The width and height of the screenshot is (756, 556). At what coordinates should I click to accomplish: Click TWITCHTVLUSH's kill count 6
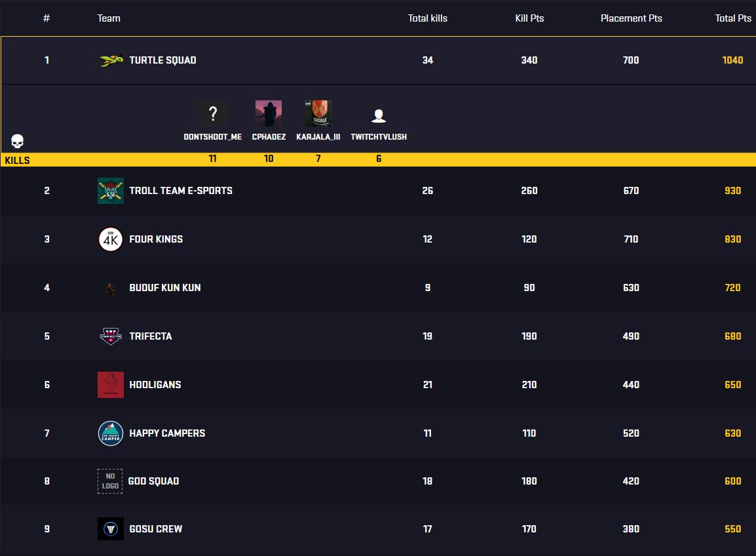379,159
